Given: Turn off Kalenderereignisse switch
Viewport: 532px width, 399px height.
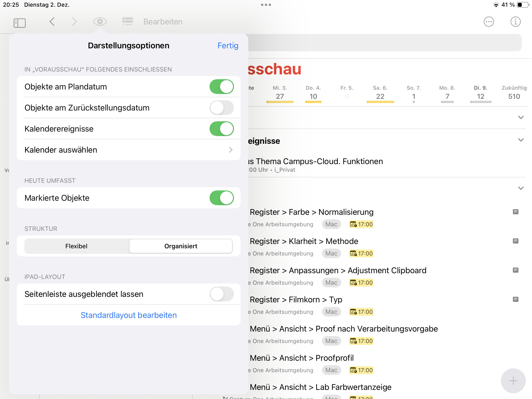Looking at the screenshot, I should tap(221, 129).
